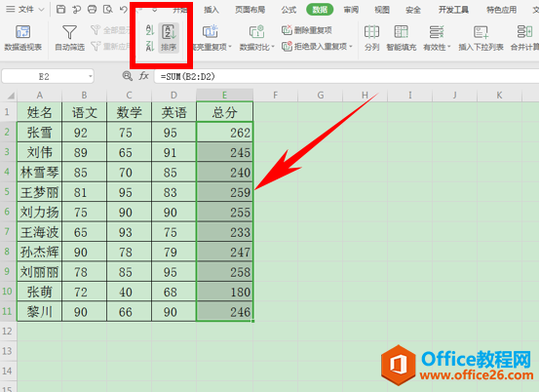Screen dimensions: 540x392
Task: Click the name cell 黎川
Action: pos(40,312)
